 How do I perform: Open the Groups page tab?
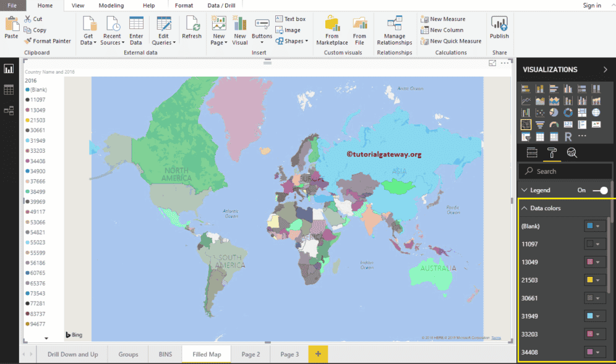coord(128,354)
